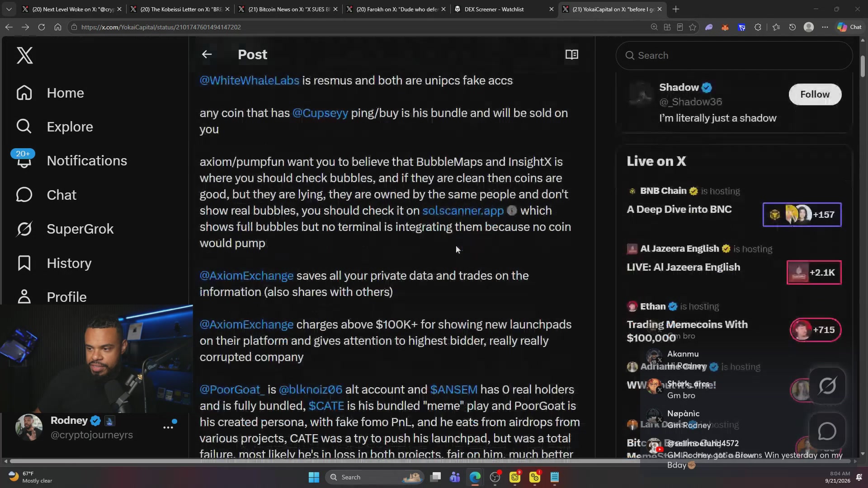868x488 pixels.
Task: Toggle reader view icon beside Post header
Action: [x=571, y=54]
